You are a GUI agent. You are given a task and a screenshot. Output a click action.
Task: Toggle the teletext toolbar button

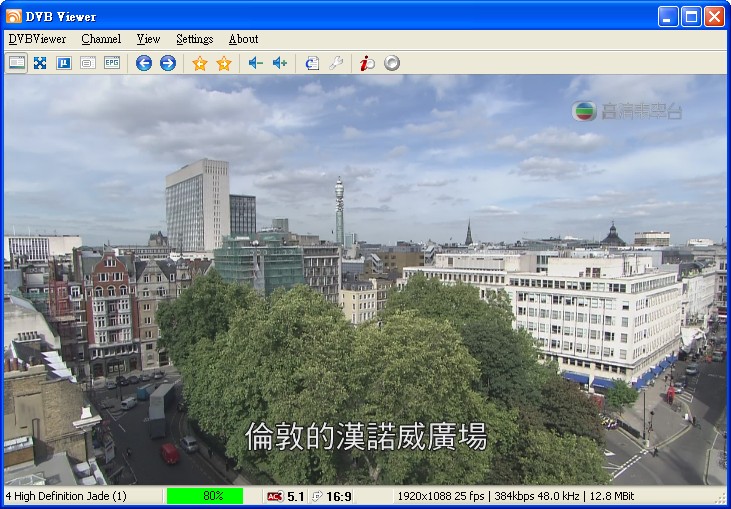click(x=64, y=63)
